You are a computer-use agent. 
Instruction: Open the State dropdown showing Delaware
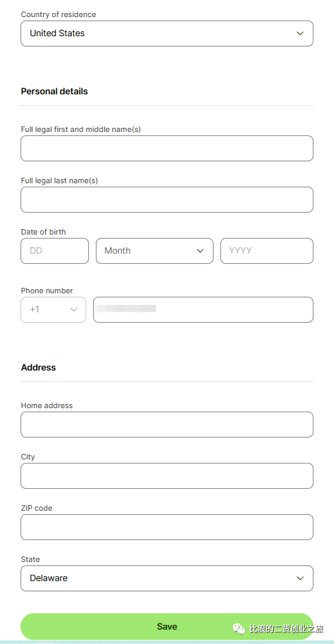coord(166,578)
